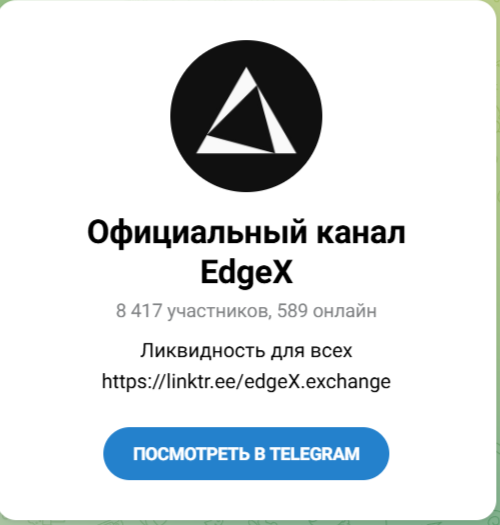Click the word канал in the title

click(361, 233)
